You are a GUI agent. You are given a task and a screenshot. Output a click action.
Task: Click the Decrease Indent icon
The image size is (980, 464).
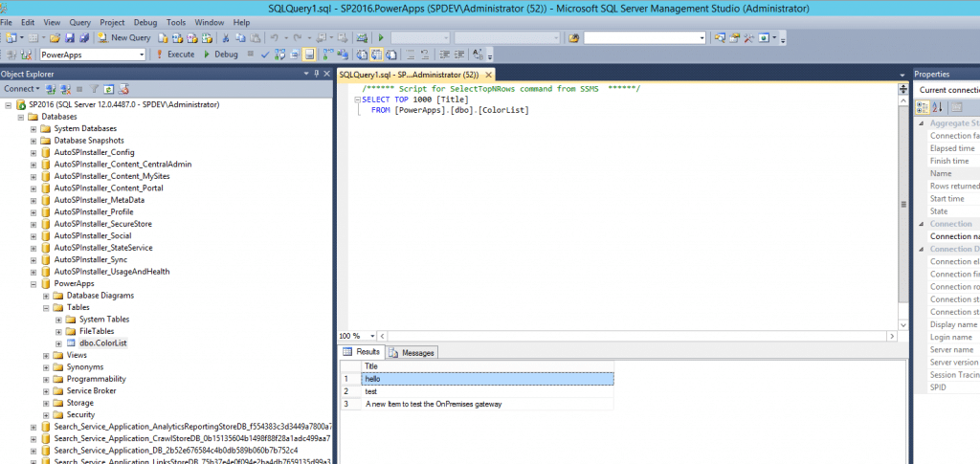click(x=444, y=55)
